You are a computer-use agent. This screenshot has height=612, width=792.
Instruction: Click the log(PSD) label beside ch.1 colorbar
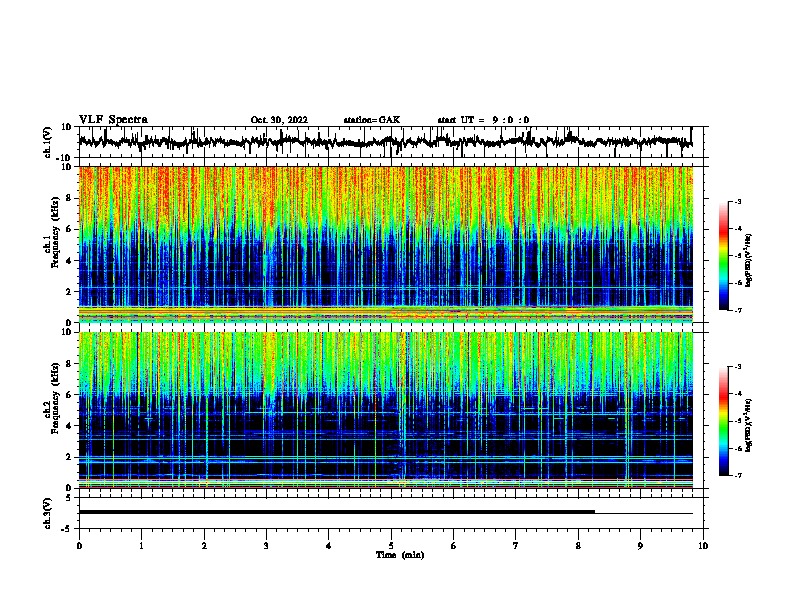pyautogui.click(x=748, y=260)
